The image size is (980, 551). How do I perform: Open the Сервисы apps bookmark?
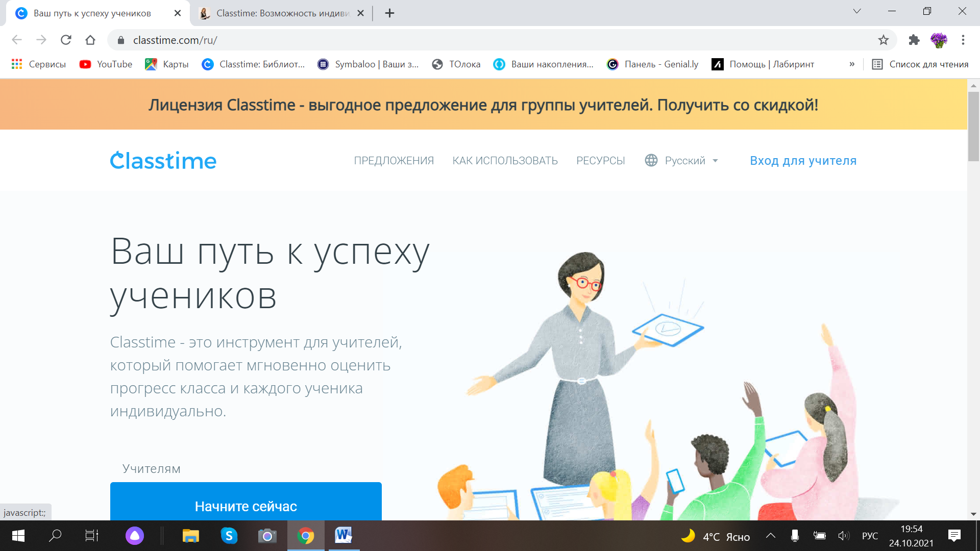point(39,64)
